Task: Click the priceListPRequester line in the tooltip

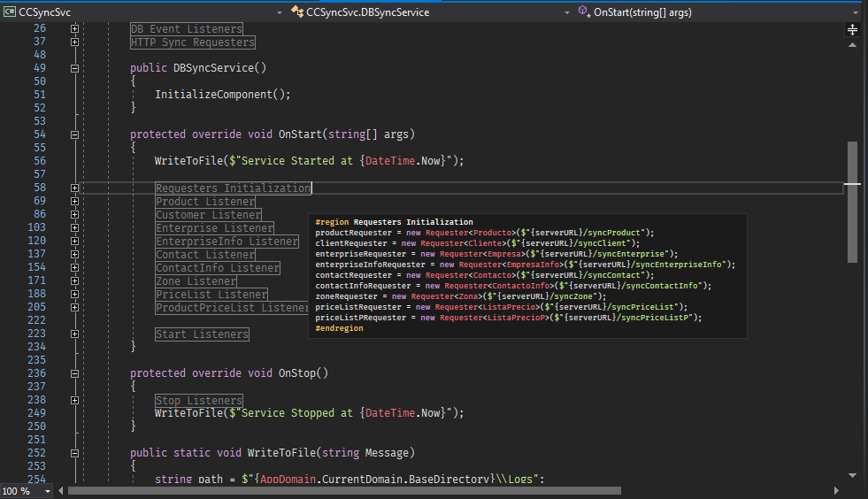Action: click(x=508, y=318)
